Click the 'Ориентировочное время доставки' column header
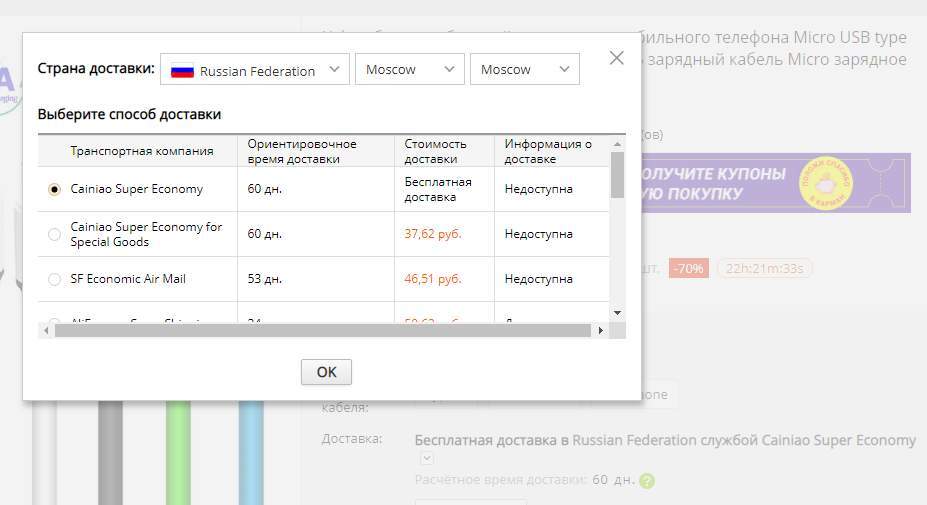Viewport: 927px width, 505px height. coord(302,151)
